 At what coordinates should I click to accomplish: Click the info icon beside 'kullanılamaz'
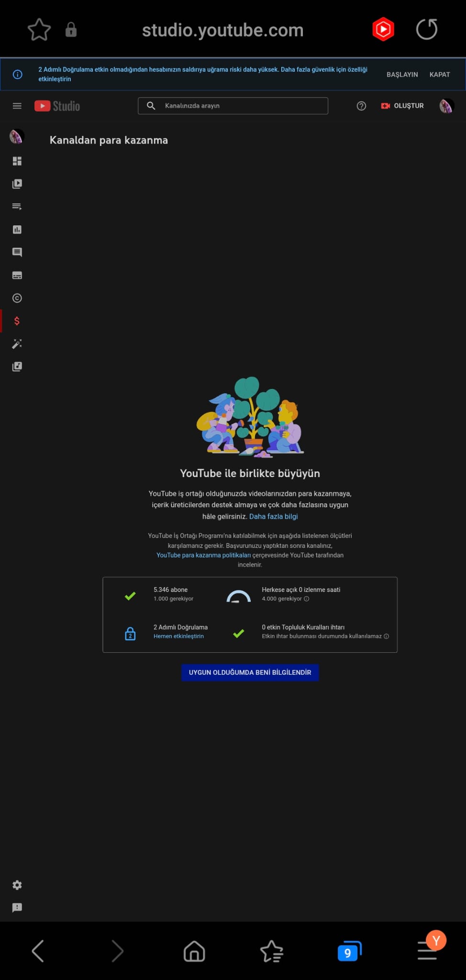387,636
